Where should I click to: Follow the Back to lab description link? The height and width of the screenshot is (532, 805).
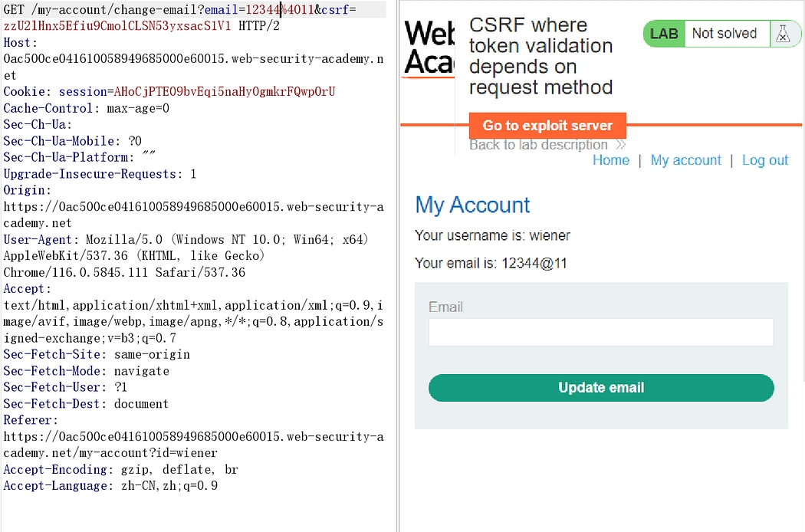coord(538,145)
